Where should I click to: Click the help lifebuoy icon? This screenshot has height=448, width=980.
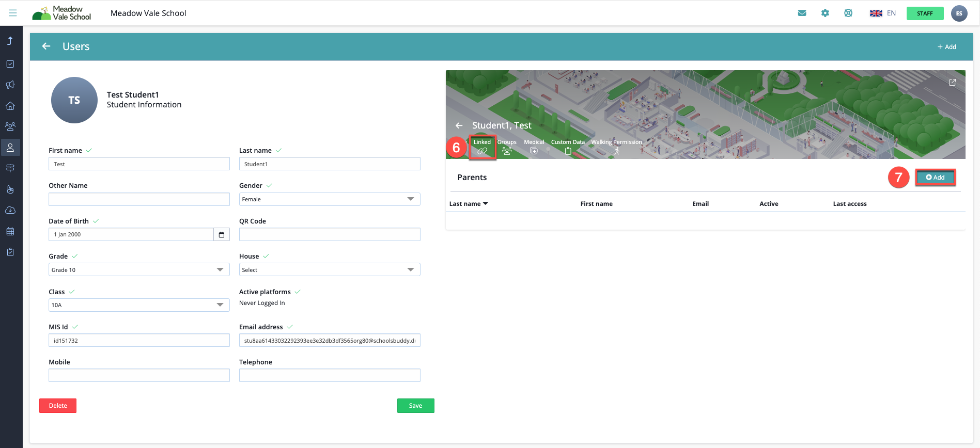point(848,13)
